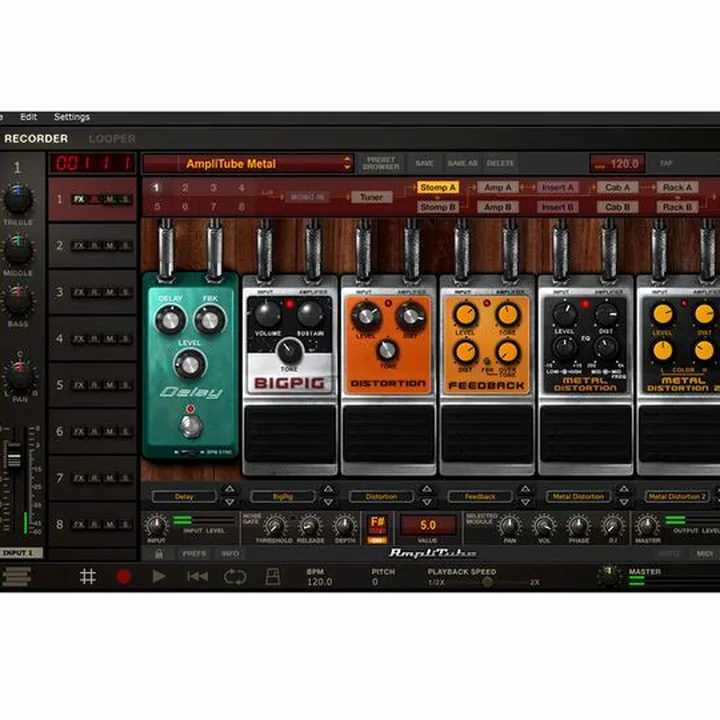Click the Delay pedal's DELAY knob
The image size is (720, 720).
[170, 320]
